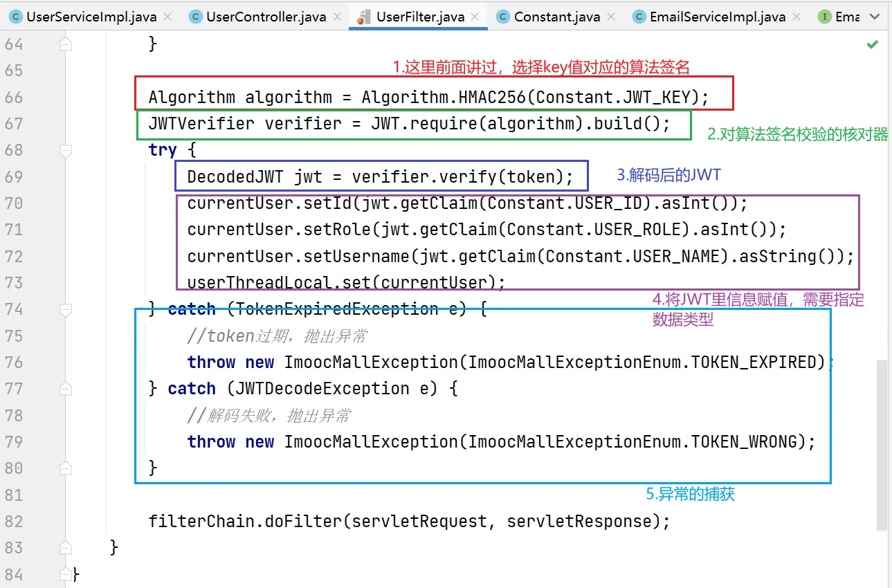Click the "TOKEN_EXPIRED" enum constant
This screenshot has height=588, width=892.
tap(754, 362)
